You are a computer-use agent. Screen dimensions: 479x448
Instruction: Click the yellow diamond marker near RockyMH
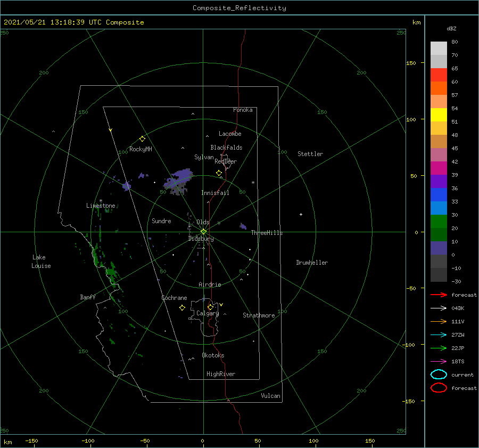pyautogui.click(x=142, y=139)
